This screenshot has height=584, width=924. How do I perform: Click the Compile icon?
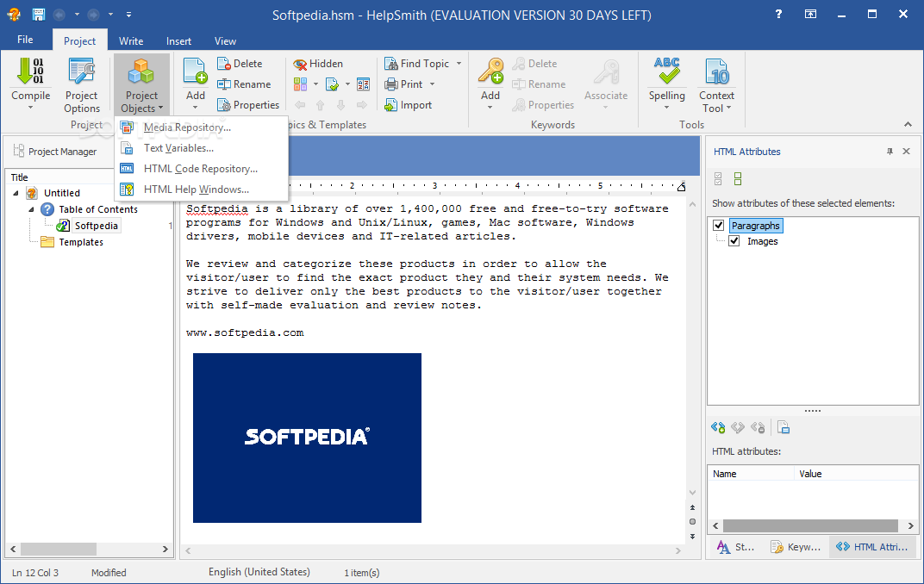[30, 71]
